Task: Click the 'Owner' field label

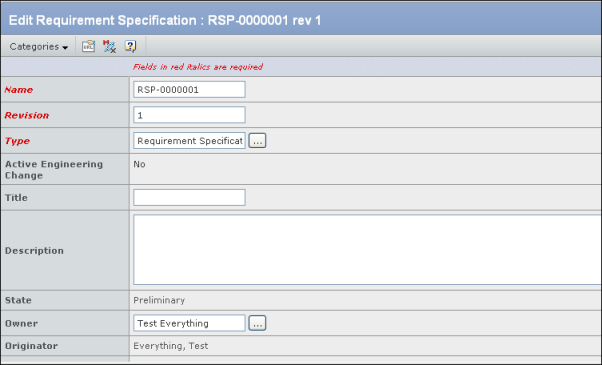Action: pos(22,324)
